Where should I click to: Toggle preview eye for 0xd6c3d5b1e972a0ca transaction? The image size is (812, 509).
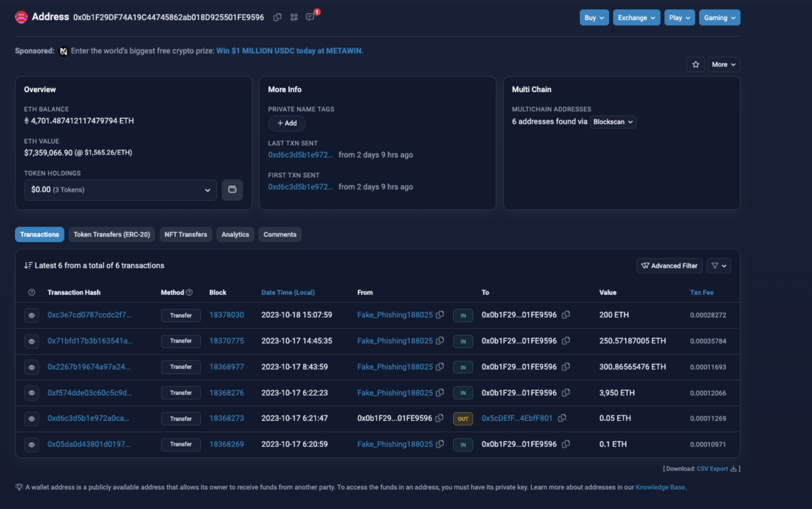pos(31,419)
